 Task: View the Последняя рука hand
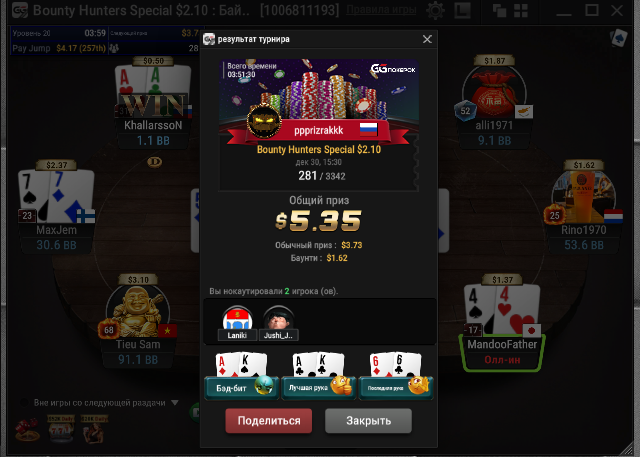tap(396, 377)
